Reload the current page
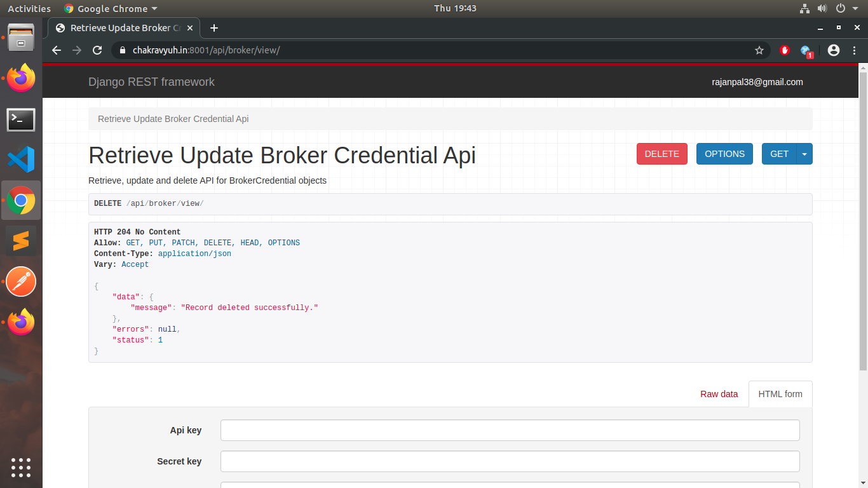Screen dimensions: 868x488 (x=97, y=50)
